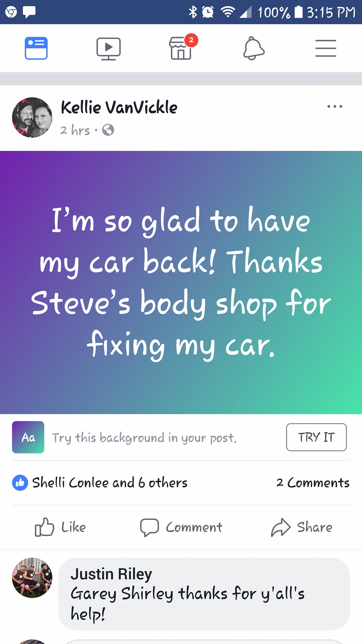The image size is (362, 644).
Task: Tap Kellie VanVickle's profile picture
Action: [x=32, y=117]
